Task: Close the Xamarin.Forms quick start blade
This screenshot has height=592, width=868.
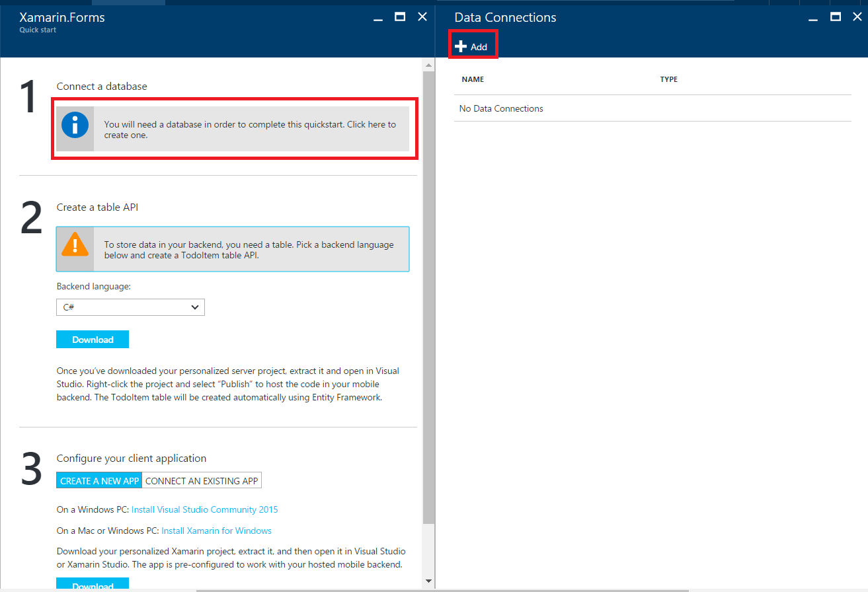Action: coord(422,17)
